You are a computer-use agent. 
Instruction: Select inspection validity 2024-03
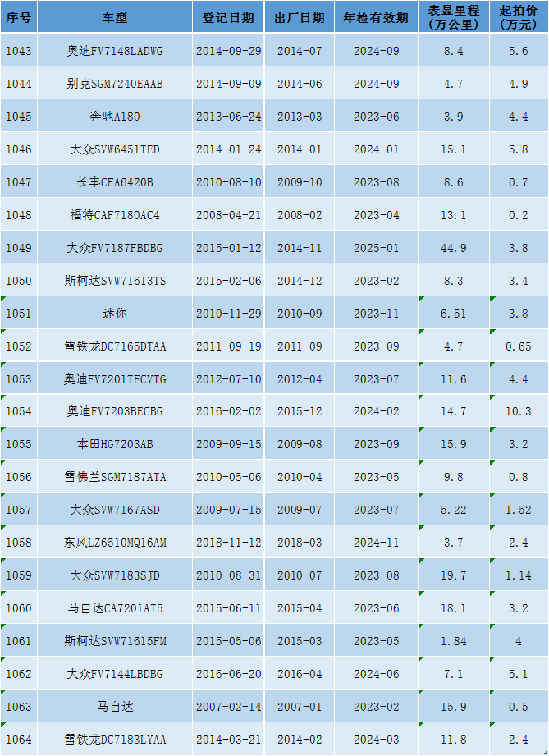click(377, 739)
